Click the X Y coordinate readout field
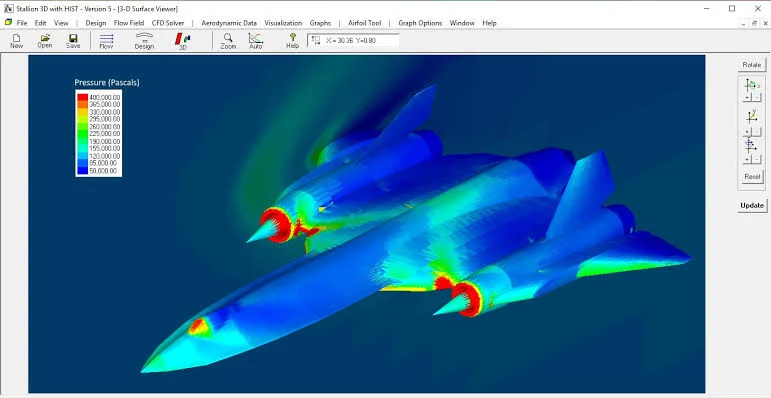The height and width of the screenshot is (398, 771). [x=353, y=40]
